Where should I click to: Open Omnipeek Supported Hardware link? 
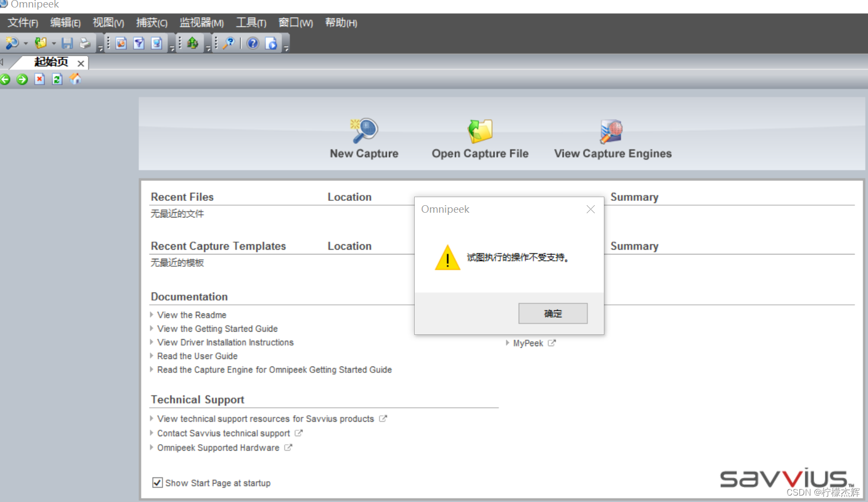218,448
